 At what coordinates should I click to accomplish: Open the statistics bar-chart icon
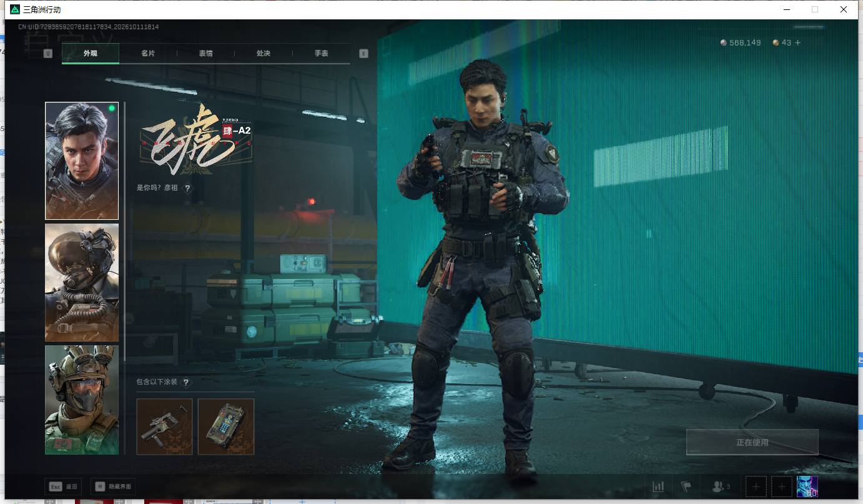[658, 487]
